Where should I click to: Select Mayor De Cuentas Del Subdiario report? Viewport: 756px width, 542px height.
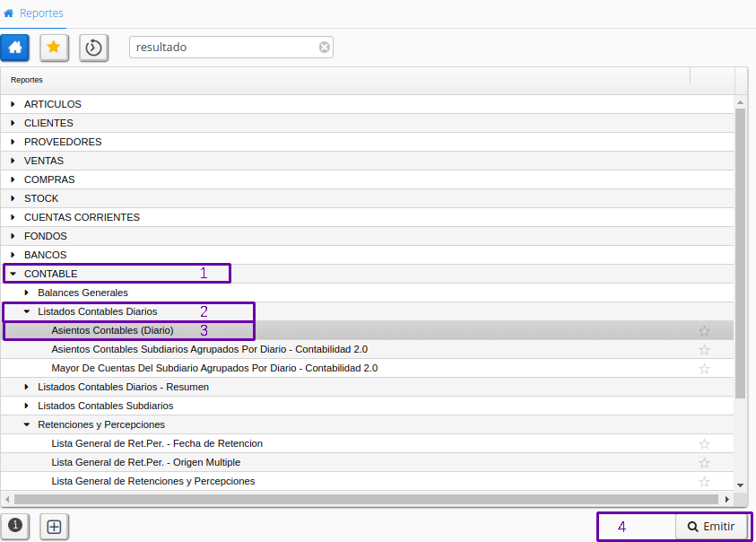tap(214, 368)
